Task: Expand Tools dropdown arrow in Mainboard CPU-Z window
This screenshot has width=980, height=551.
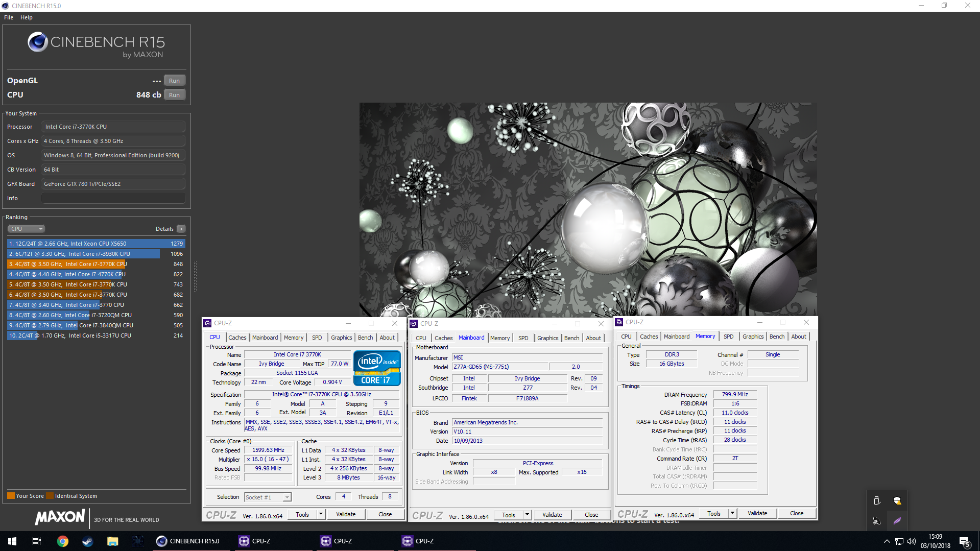Action: (528, 515)
